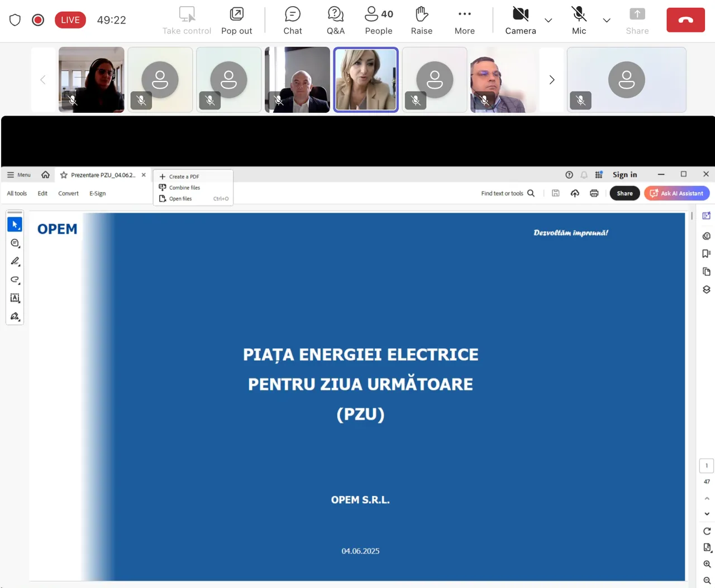Open the E-Sign tab in Acrobat

pyautogui.click(x=97, y=193)
